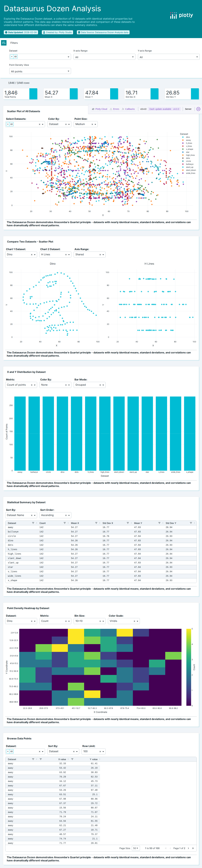The width and height of the screenshot is (202, 868).
Task: Open filter menu for Count column
Action: (65, 523)
